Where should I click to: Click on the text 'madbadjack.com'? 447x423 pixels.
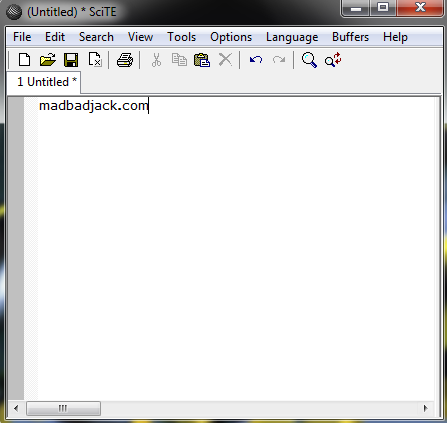94,106
